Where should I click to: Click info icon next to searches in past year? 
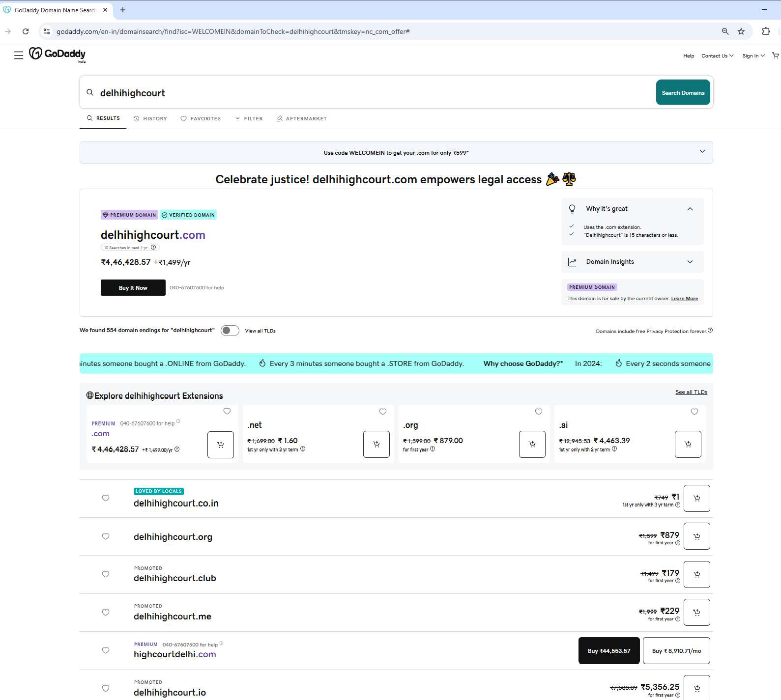[x=153, y=248]
